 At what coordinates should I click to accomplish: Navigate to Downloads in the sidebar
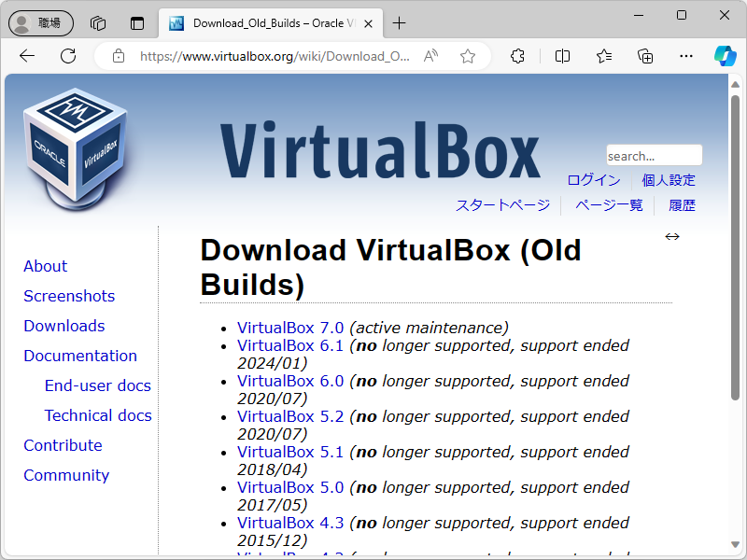click(63, 326)
